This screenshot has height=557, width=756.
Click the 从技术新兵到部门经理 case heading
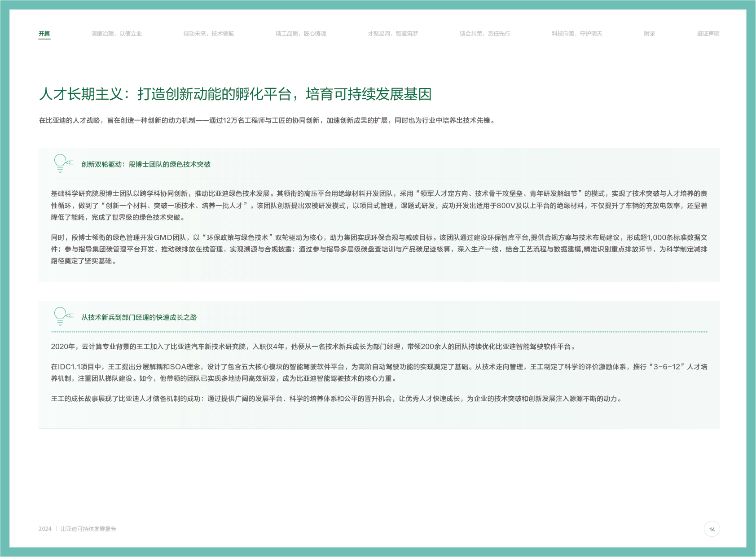pyautogui.click(x=139, y=317)
